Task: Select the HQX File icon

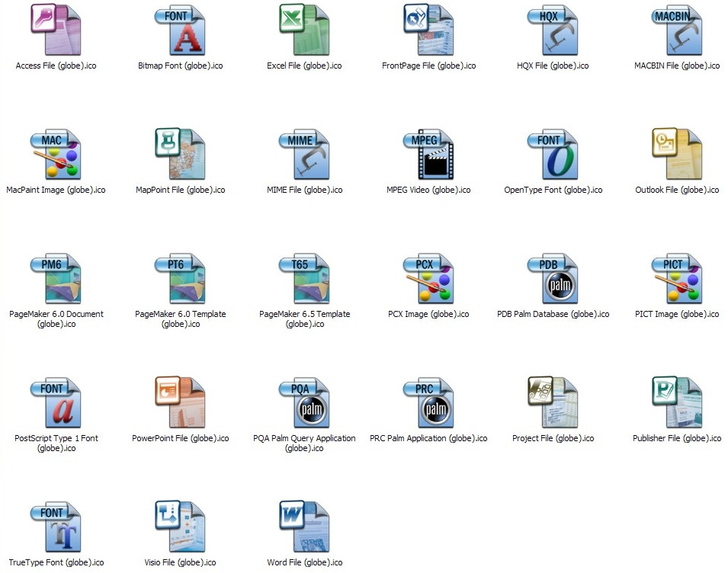Action: (553, 30)
